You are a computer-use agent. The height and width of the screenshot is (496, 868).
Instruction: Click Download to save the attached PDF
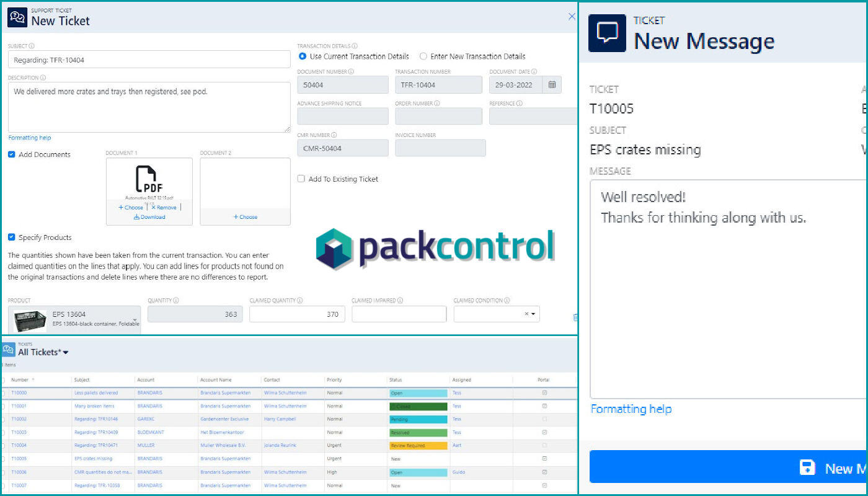[x=149, y=216]
